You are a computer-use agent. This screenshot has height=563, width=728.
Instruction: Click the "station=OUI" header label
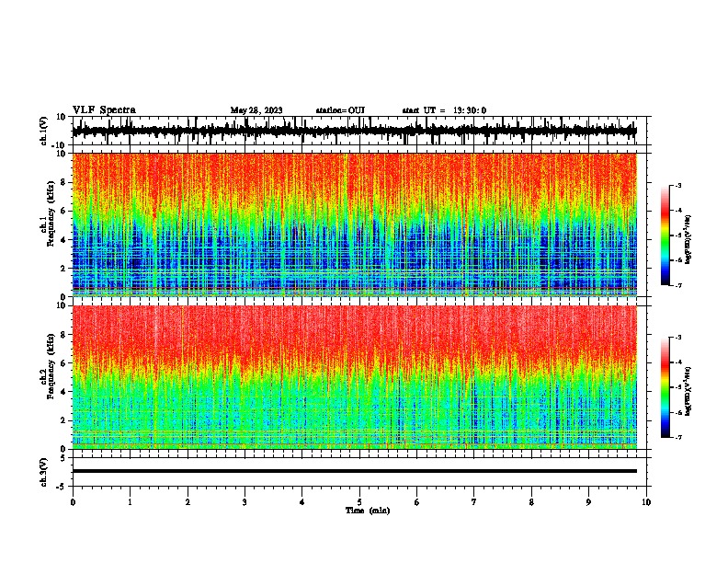(340, 110)
